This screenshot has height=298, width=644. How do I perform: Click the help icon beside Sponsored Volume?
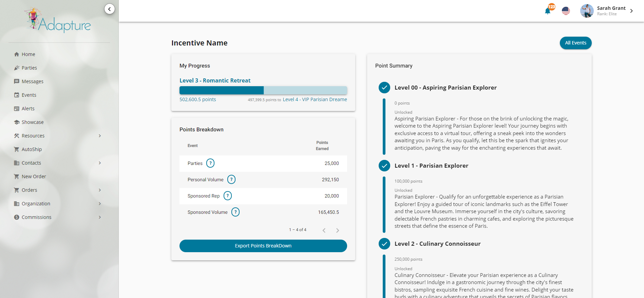235,212
